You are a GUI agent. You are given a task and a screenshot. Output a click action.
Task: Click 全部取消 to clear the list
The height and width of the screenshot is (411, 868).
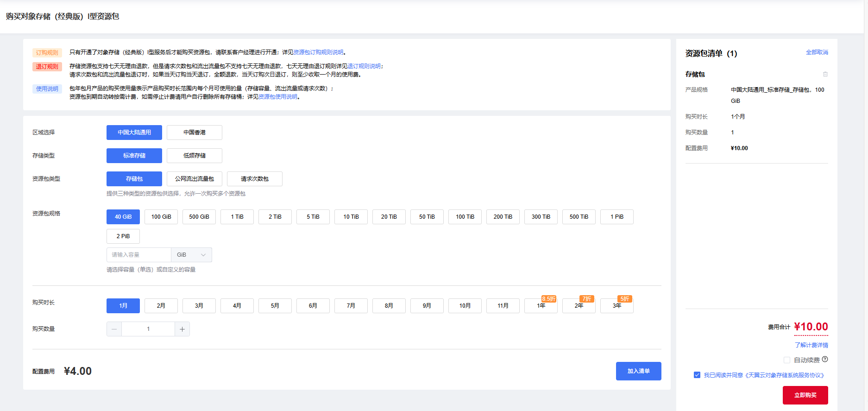tap(817, 52)
